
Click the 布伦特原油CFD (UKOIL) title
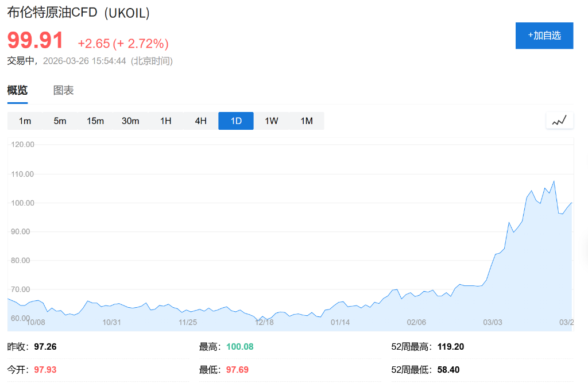pos(77,12)
